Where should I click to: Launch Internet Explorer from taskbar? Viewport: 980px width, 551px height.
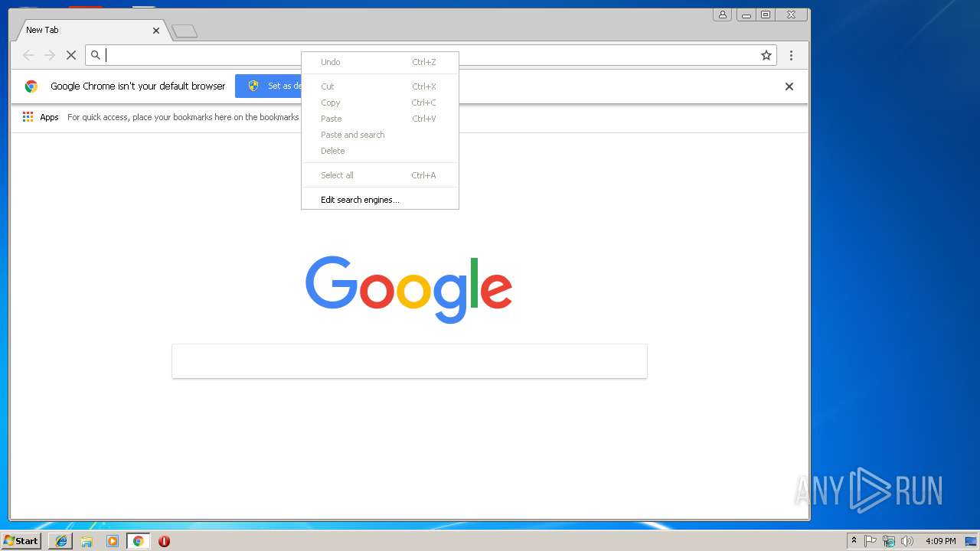61,541
